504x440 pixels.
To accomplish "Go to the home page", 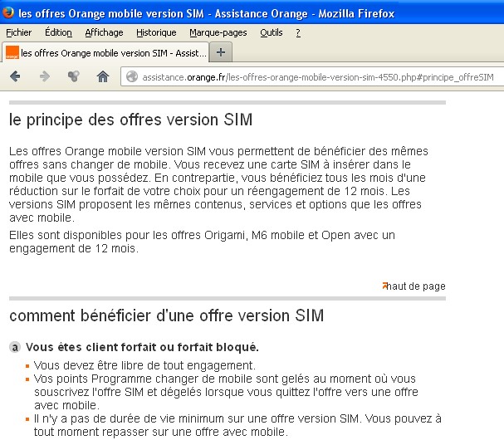I will pyautogui.click(x=103, y=76).
